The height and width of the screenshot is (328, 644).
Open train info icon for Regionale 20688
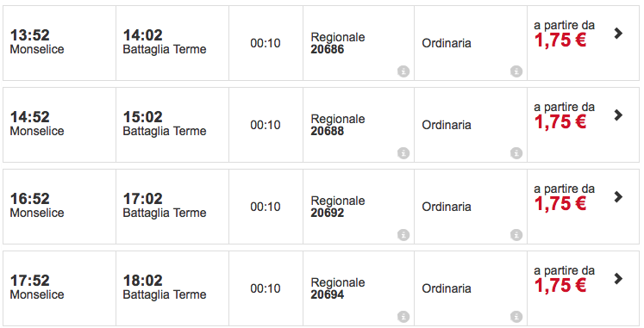point(403,153)
